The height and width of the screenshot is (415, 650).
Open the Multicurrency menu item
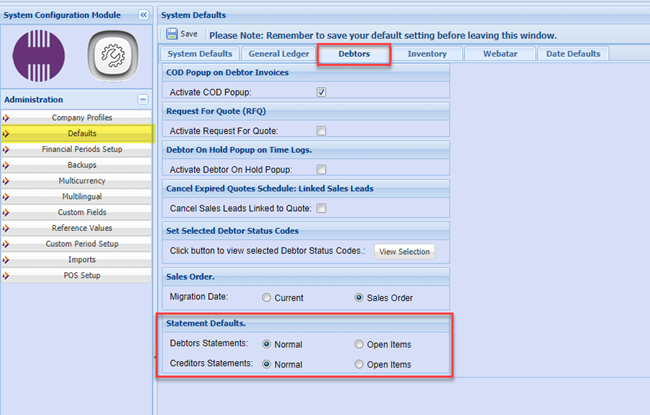pos(82,181)
